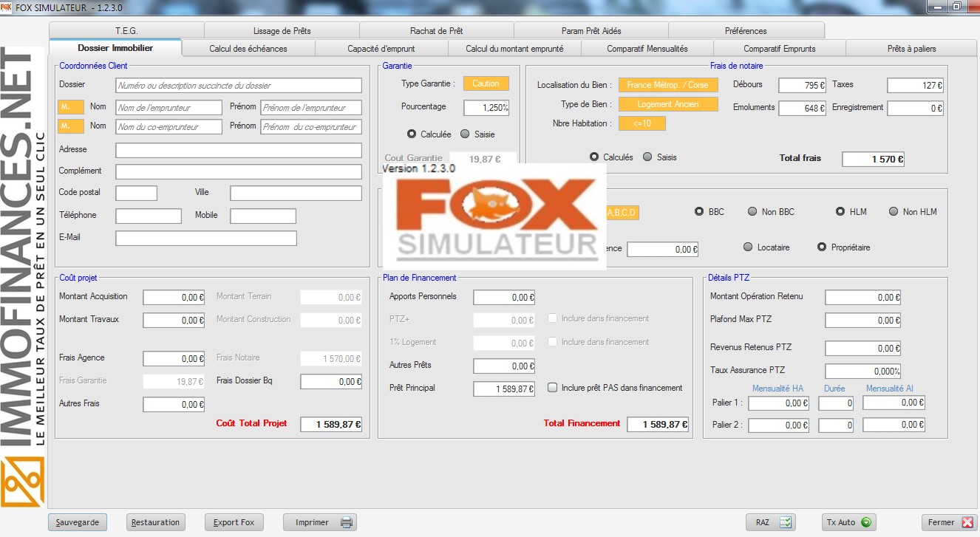Click the Sauvegarde button
The height and width of the screenshot is (537, 980).
(x=77, y=521)
